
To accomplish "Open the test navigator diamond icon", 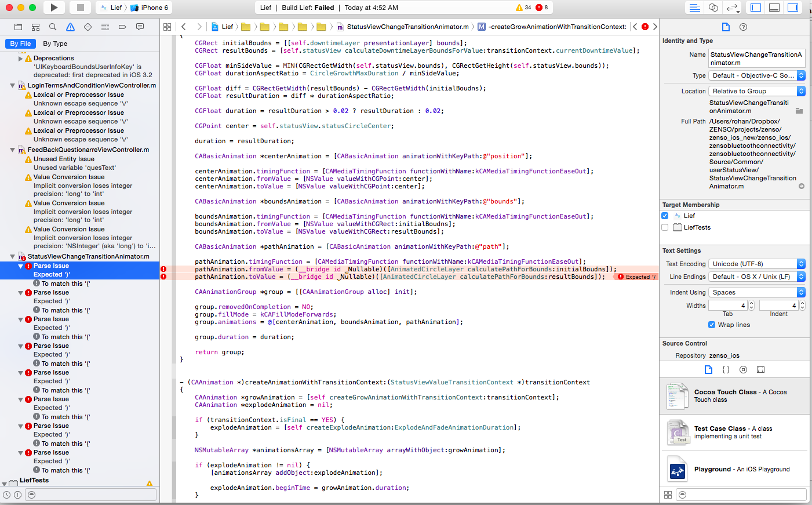I will 88,27.
